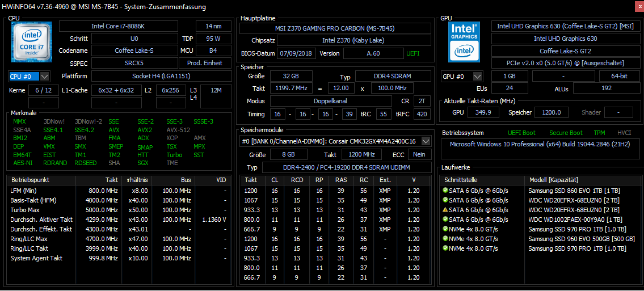
Task: Click the Turbo Max row
Action: coord(119,210)
